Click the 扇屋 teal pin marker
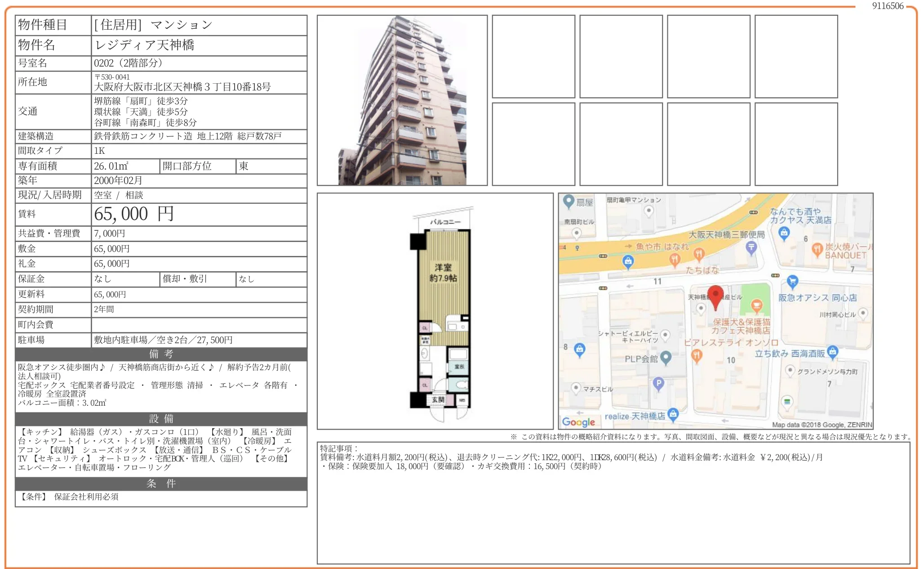924x569 pixels. point(569,201)
